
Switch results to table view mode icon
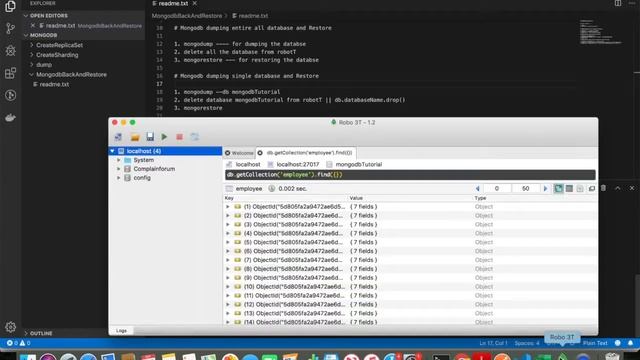(569, 189)
